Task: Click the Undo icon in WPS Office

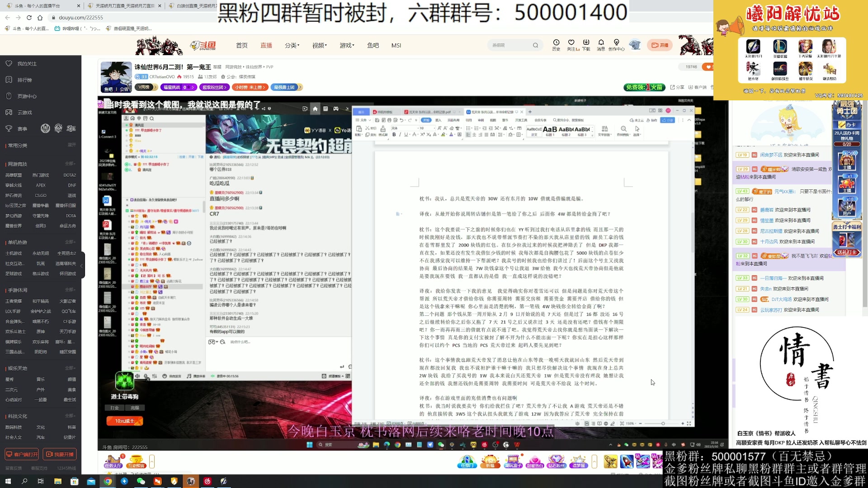Action: (x=401, y=120)
